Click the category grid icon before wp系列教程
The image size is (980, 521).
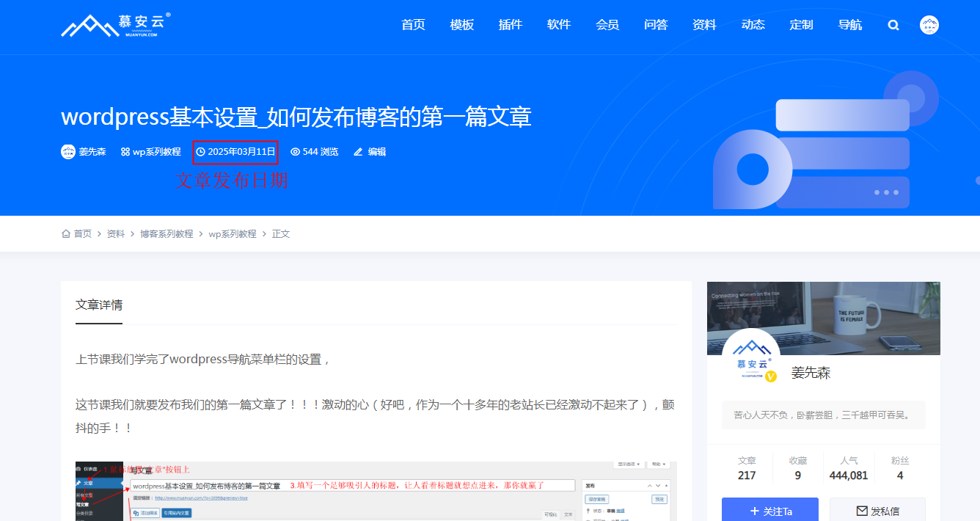click(125, 152)
